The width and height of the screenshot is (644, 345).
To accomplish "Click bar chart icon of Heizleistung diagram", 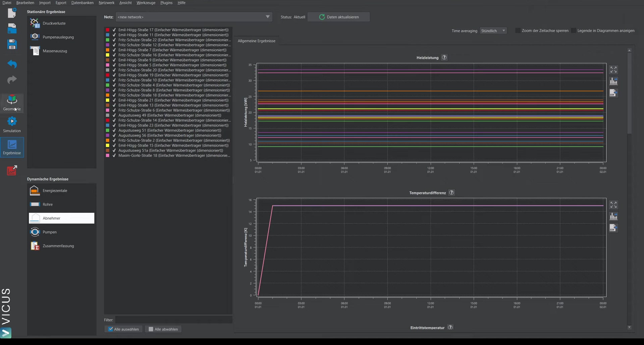I will tap(613, 81).
